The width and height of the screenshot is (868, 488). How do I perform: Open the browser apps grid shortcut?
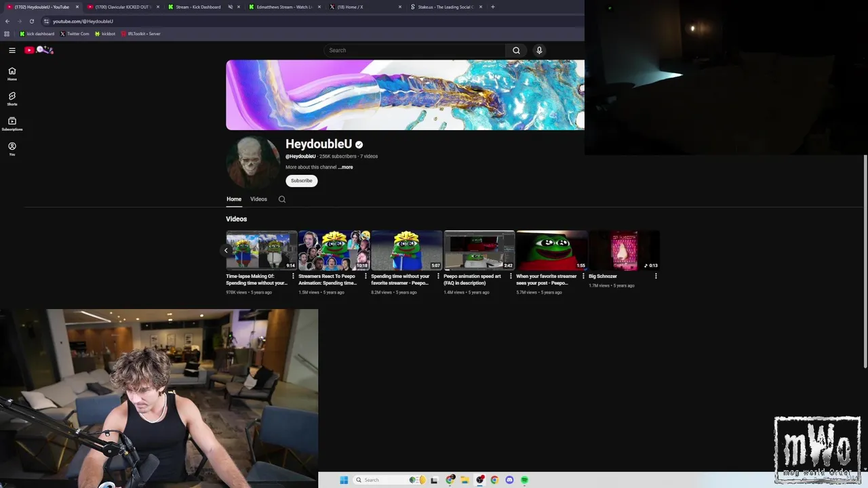7,34
